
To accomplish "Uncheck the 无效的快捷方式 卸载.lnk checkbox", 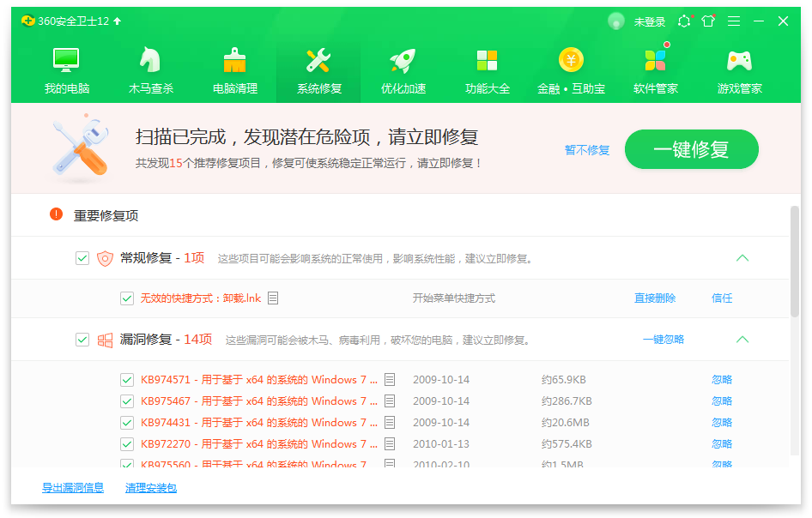I will pos(127,298).
